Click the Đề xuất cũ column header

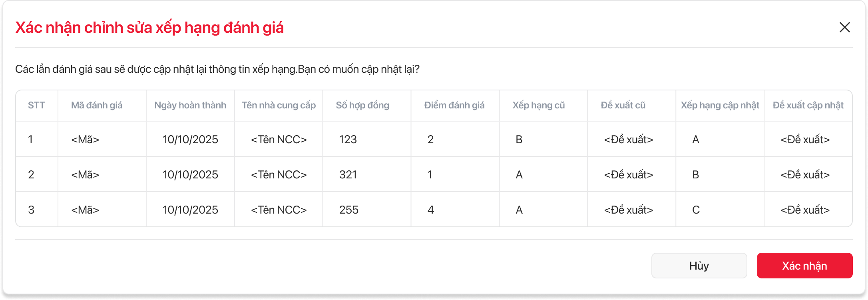[623, 105]
